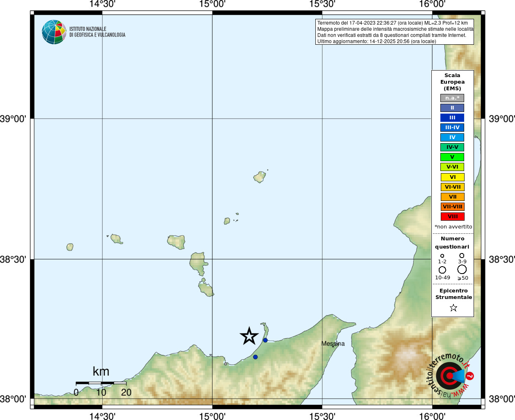This screenshot has width=515, height=420.
Task: Select the red VIII intensity swatch
Action: [453, 217]
